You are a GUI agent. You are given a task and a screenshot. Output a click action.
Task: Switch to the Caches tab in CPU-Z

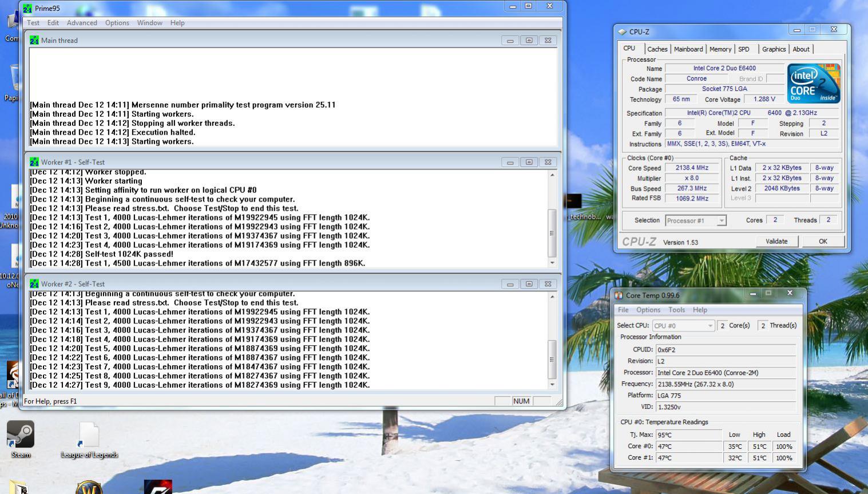[x=657, y=49]
